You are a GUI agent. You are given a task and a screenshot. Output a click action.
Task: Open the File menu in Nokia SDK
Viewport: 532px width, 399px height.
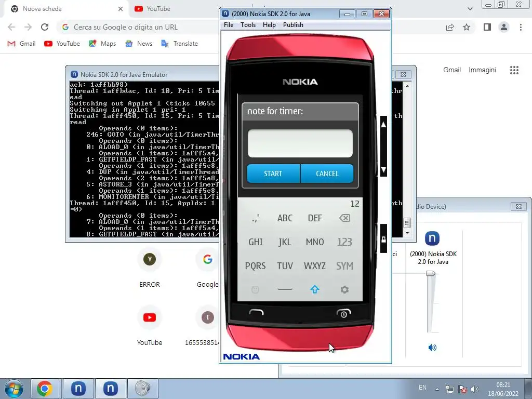(229, 25)
